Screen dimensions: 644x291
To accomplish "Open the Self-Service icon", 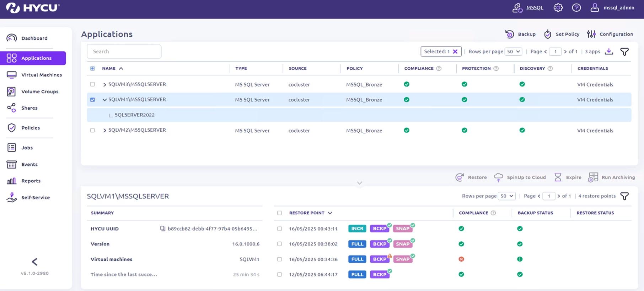I will point(11,197).
